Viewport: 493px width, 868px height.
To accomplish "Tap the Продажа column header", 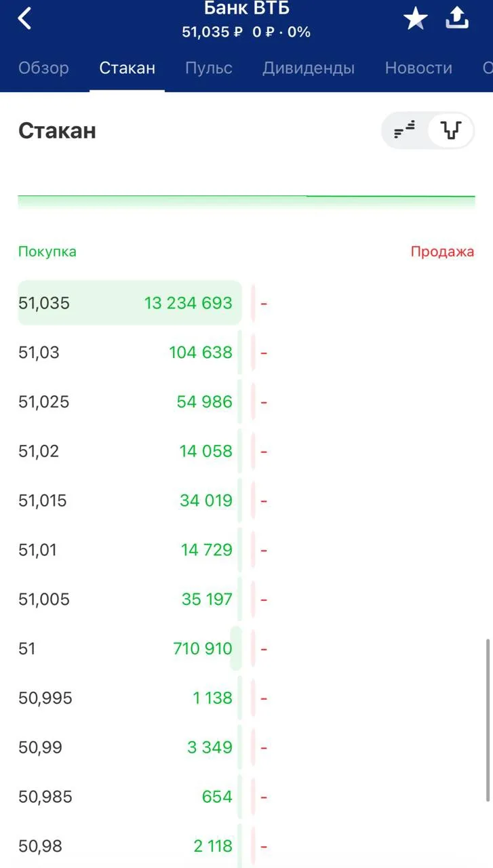I will click(442, 252).
